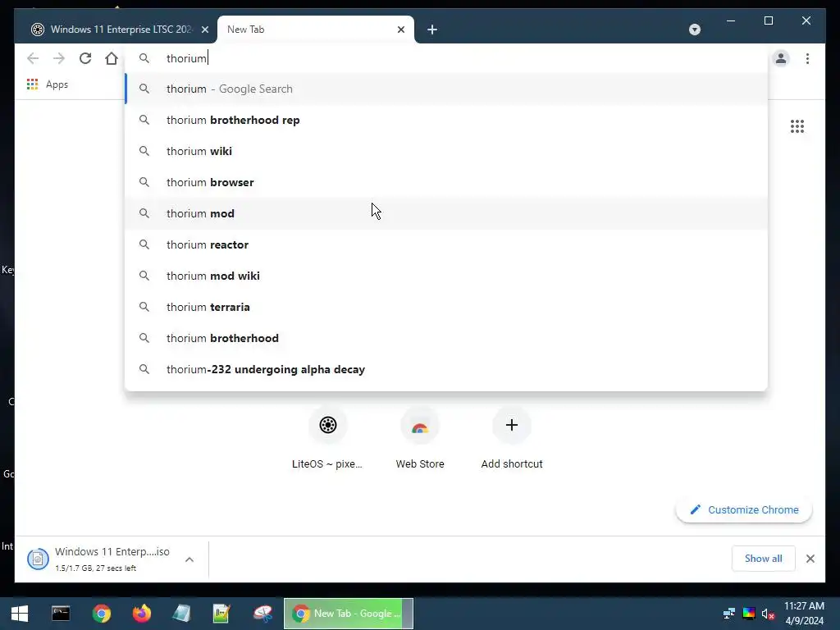Open the green chart taskbar app
840x630 pixels.
221,614
